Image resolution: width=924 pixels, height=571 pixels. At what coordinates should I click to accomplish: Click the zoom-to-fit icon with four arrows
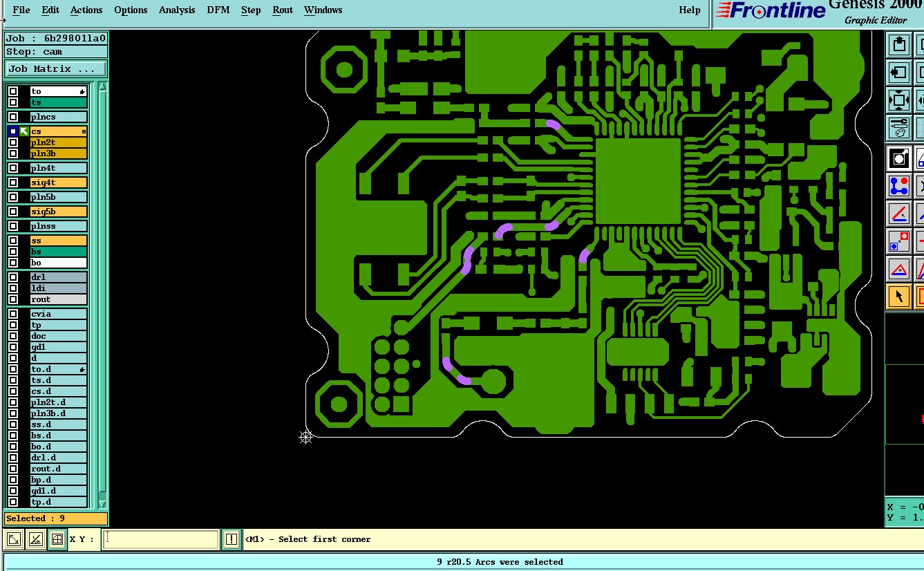tap(898, 100)
